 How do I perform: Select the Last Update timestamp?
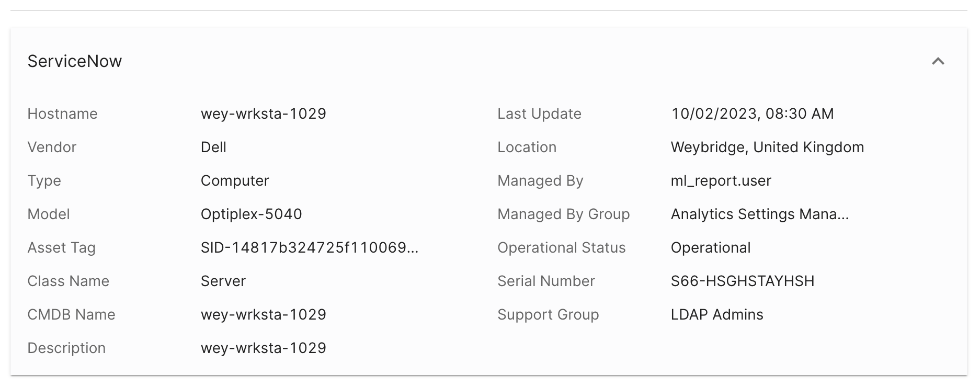click(752, 114)
